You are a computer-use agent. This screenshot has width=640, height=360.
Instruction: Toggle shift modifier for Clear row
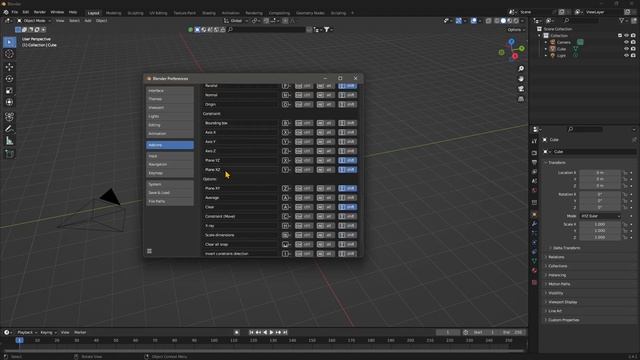coord(347,207)
